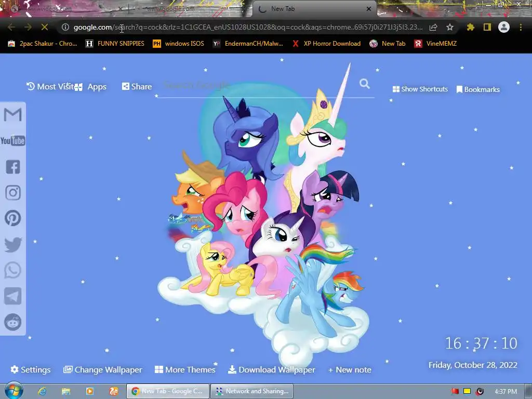This screenshot has height=399, width=532.
Task: Open the Windows Start menu
Action: [x=13, y=390]
